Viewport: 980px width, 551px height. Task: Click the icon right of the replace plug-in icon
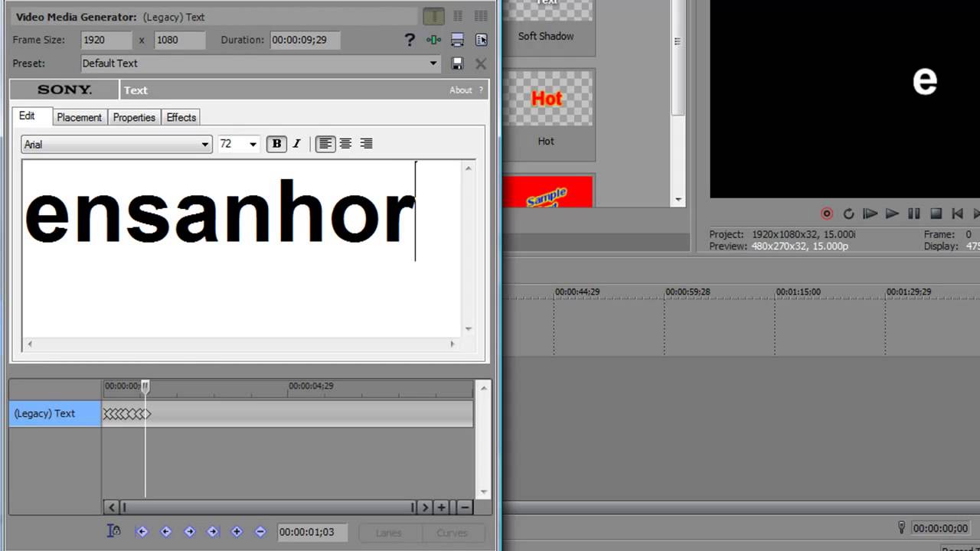pos(482,40)
